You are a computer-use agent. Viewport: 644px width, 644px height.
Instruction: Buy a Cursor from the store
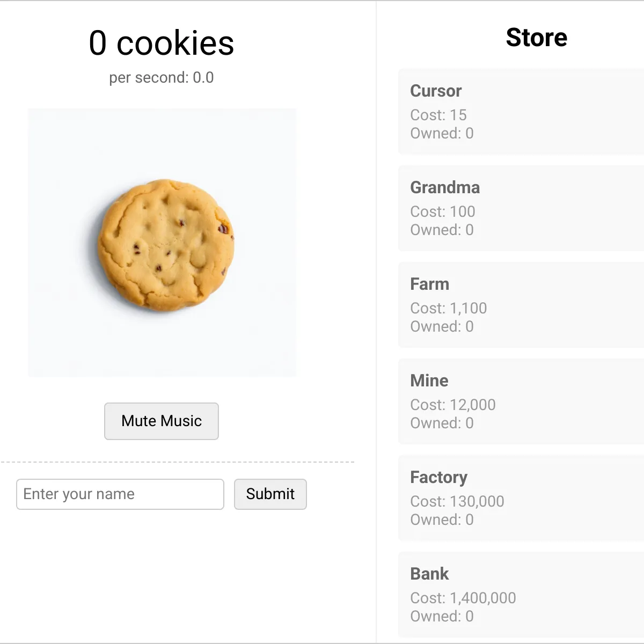(521, 112)
